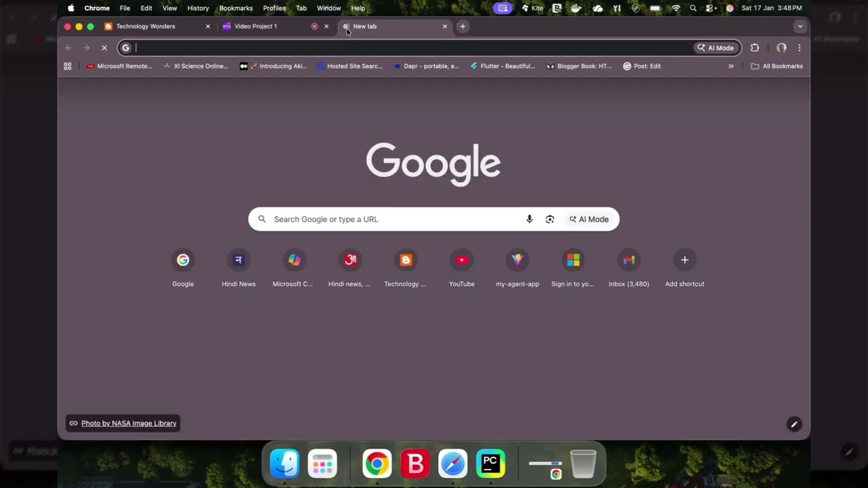The image size is (868, 488).
Task: Open the menu bar date and time
Action: pos(772,8)
